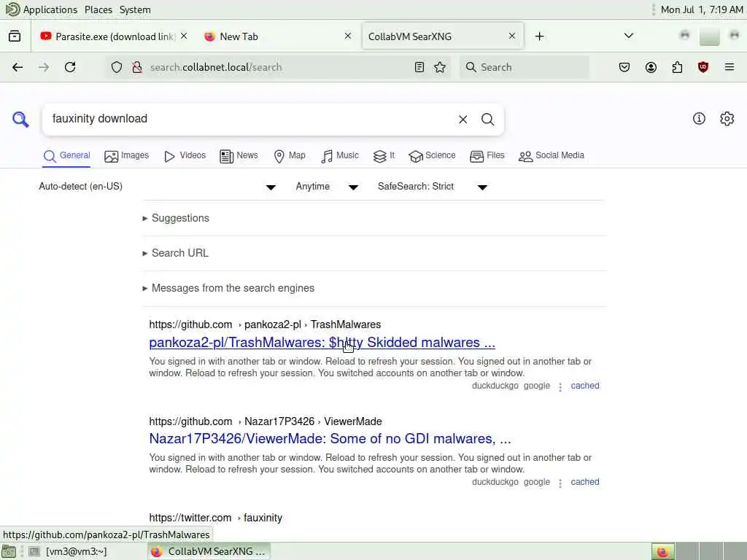Open the Pocket save icon

624,67
